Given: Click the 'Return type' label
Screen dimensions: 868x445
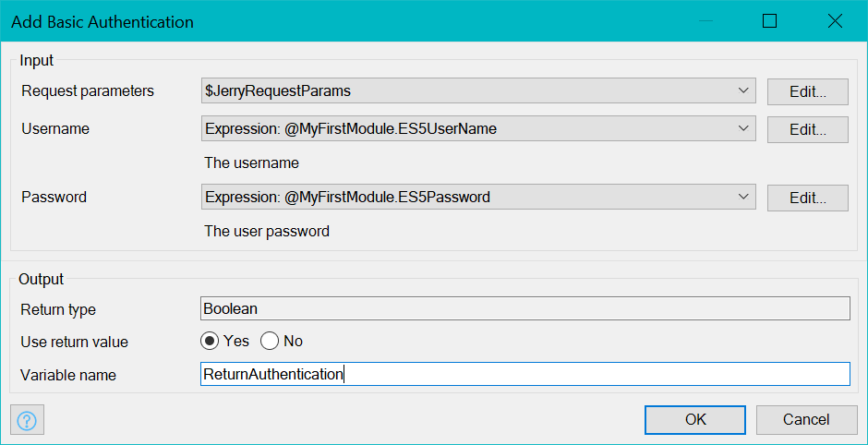Looking at the screenshot, I should coord(58,309).
